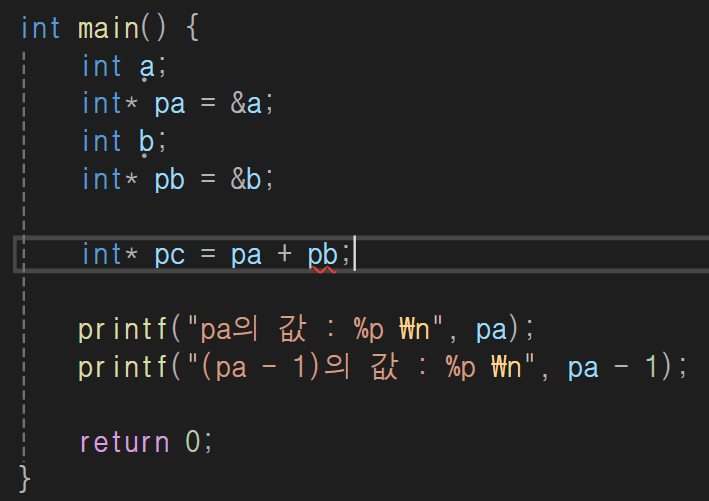Click 'pa' variable in 'int* pa' line

(x=170, y=105)
